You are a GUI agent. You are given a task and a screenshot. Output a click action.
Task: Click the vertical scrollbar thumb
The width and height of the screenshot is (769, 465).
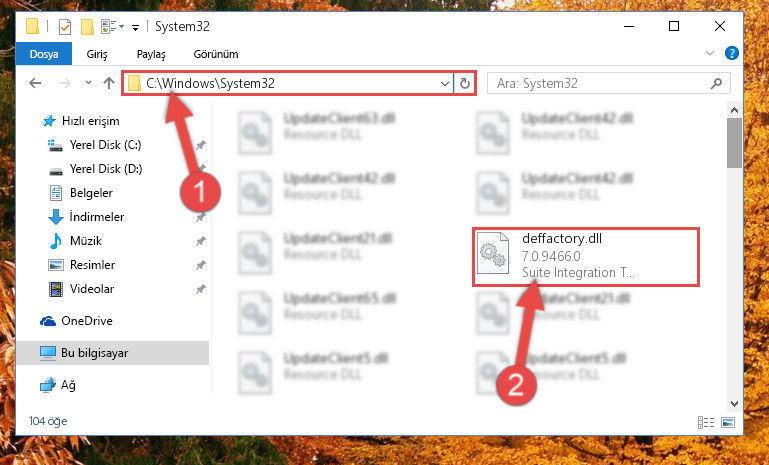pos(734,143)
